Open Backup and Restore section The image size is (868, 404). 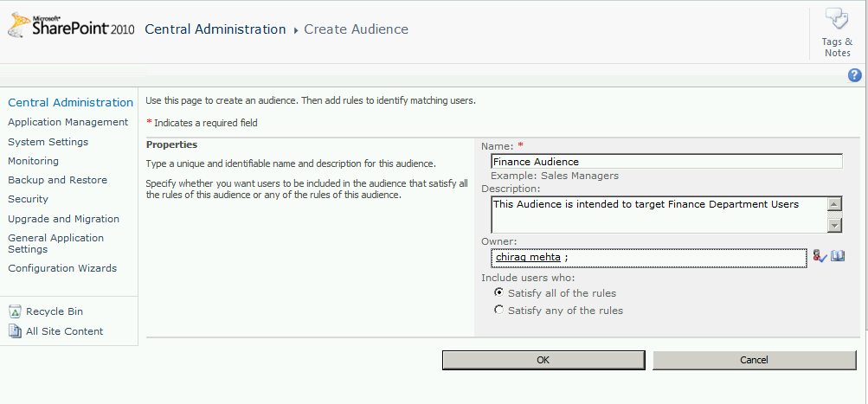[x=57, y=180]
